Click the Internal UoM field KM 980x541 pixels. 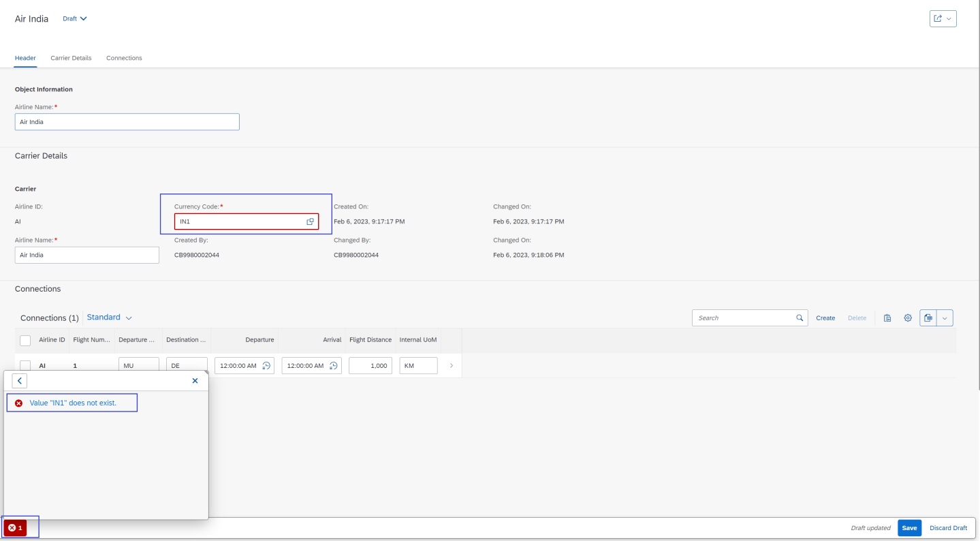(418, 366)
